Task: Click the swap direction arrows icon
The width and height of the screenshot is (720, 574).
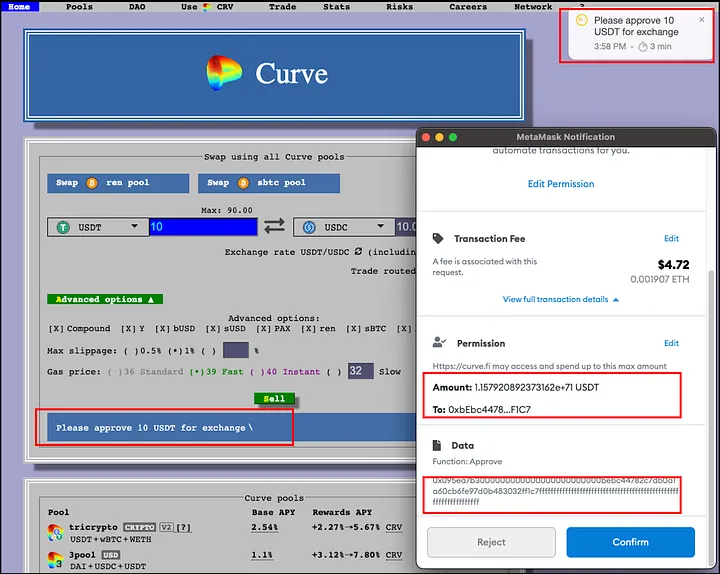Action: (x=274, y=227)
